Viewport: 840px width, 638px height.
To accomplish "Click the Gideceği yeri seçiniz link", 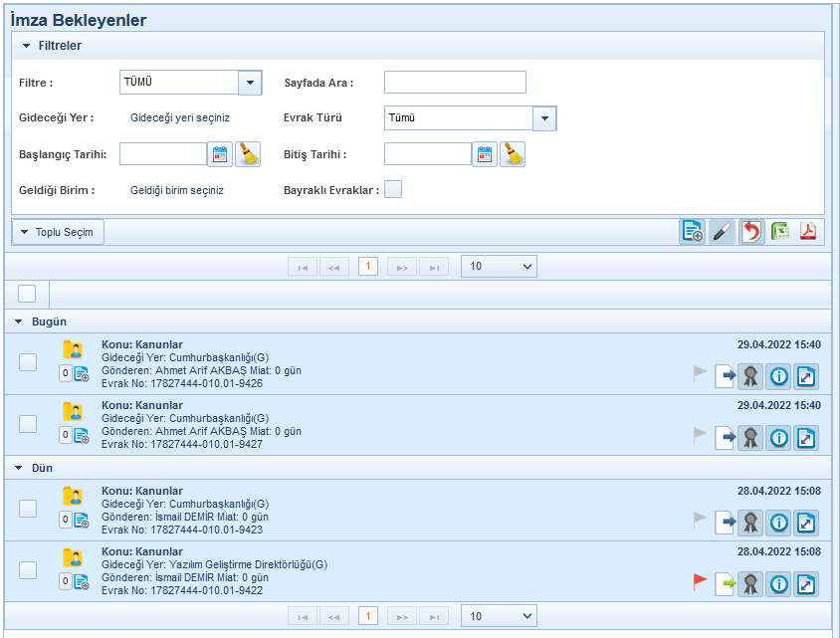I will pos(180,117).
